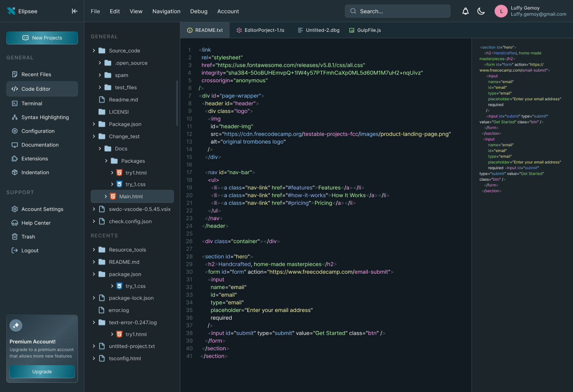This screenshot has width=573, height=392.
Task: Click the Search input field
Action: 398,11
